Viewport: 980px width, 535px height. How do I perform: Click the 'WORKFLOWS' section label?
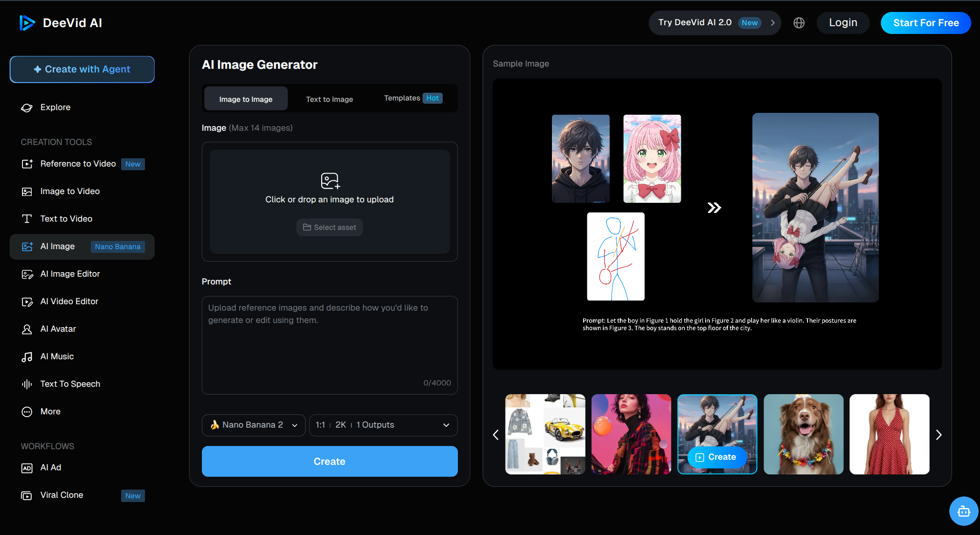click(47, 446)
